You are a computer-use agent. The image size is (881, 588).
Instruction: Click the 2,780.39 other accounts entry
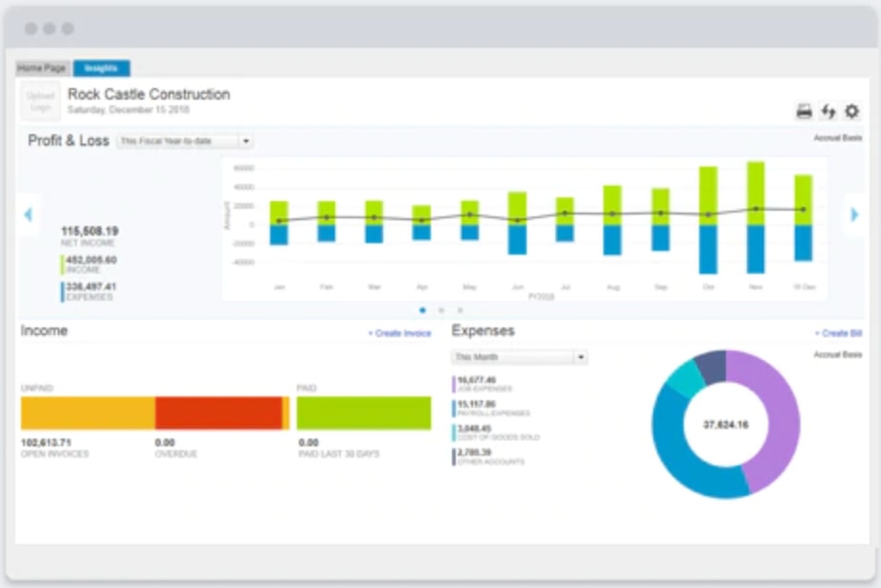click(488, 457)
